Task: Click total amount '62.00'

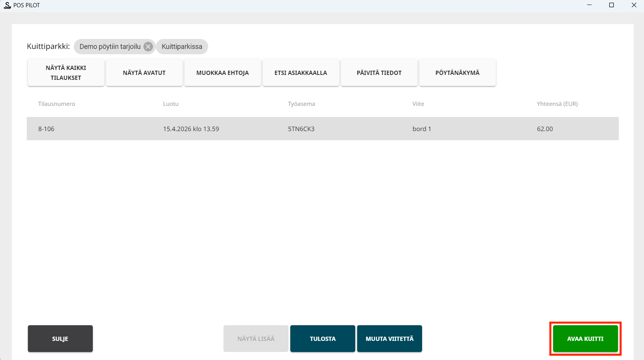Action: (545, 129)
